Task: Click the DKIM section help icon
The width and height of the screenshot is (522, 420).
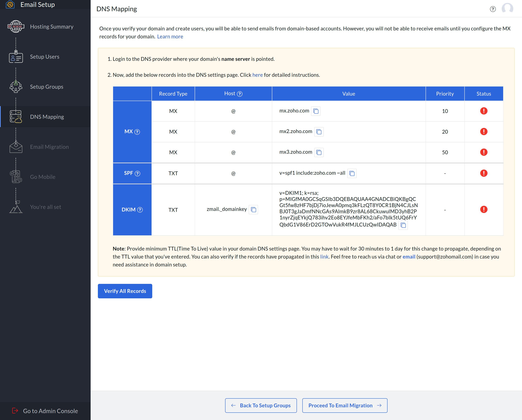Action: (x=140, y=210)
